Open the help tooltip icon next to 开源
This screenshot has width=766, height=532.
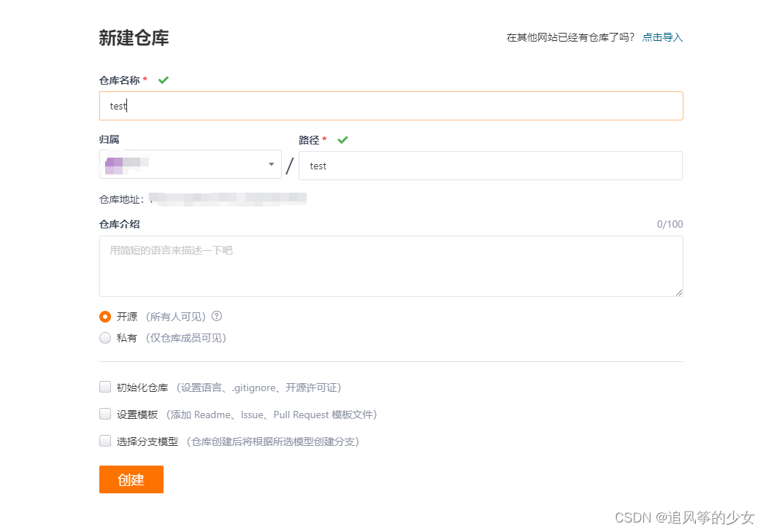click(216, 316)
